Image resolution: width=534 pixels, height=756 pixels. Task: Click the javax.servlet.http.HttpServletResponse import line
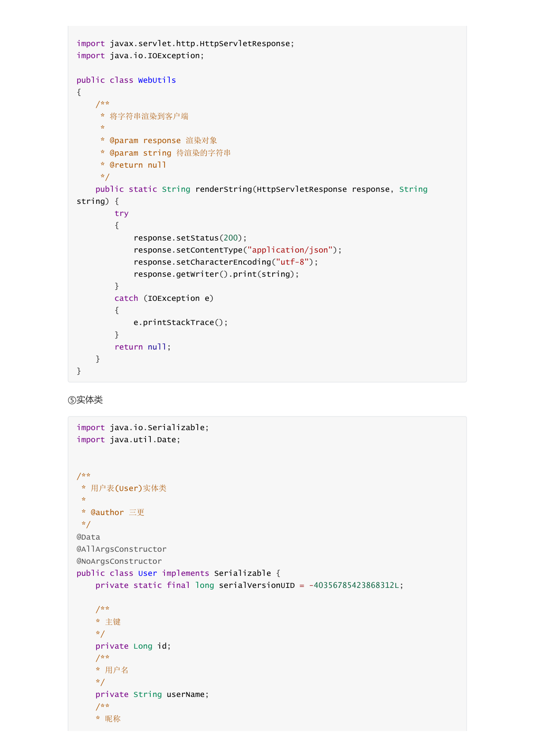tap(185, 44)
